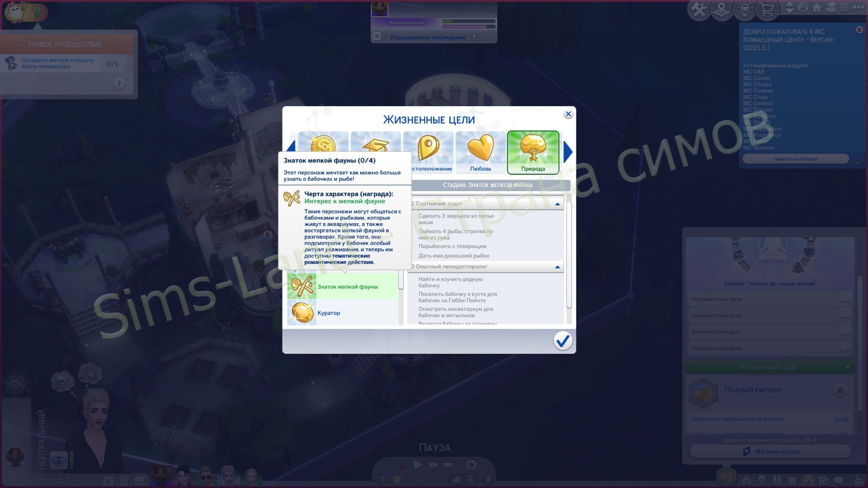Click the stages list scrollbar
The height and width of the screenshot is (488, 868).
[569, 255]
